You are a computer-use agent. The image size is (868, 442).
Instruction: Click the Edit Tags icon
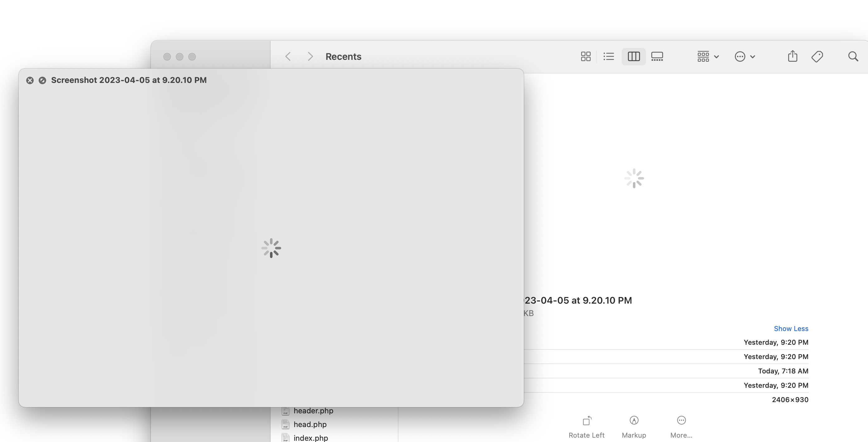[817, 56]
